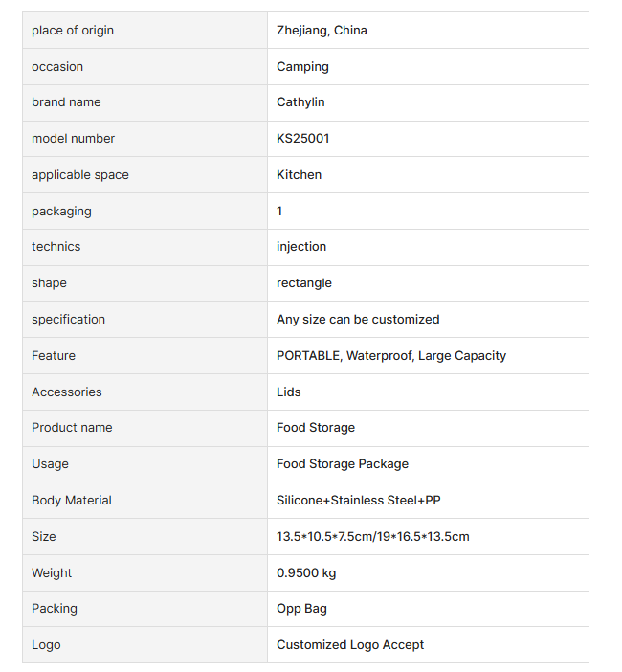Click the model number 'KS25001'
The image size is (622, 672).
coord(303,139)
